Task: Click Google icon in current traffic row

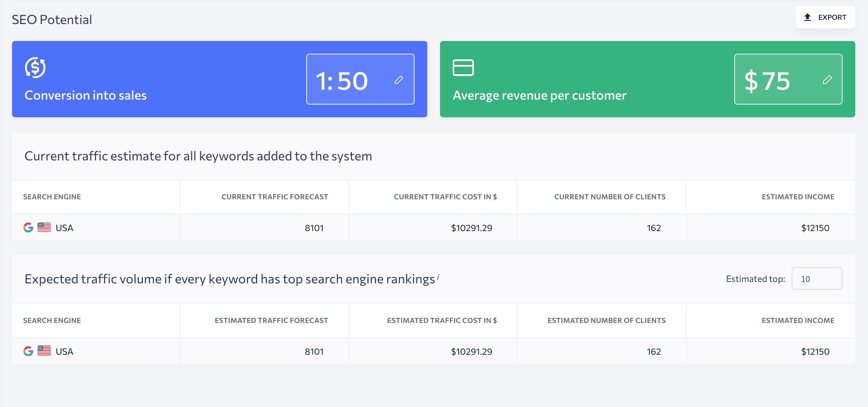Action: [28, 228]
